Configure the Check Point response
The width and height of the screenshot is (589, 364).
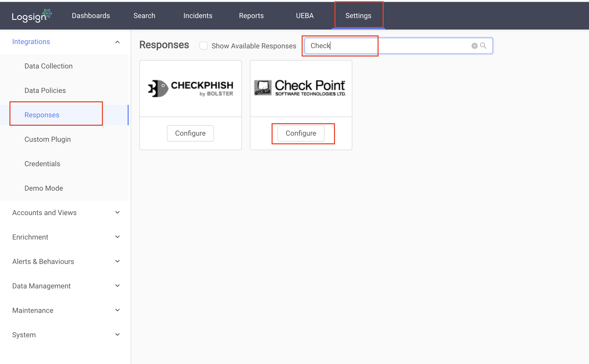[x=301, y=133]
